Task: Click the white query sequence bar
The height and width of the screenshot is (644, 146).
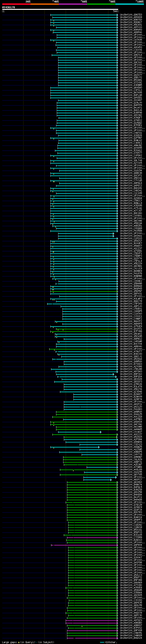Action: tap(60, 9)
